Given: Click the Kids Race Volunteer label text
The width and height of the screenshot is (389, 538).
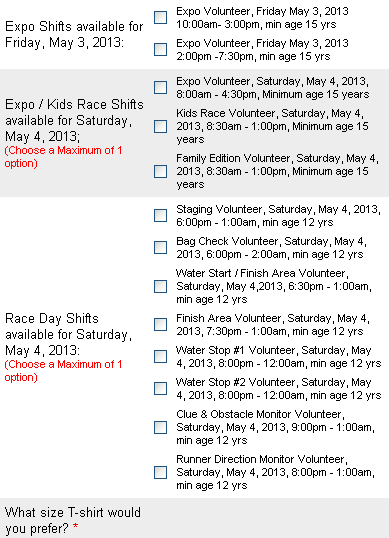Looking at the screenshot, I should [x=272, y=126].
